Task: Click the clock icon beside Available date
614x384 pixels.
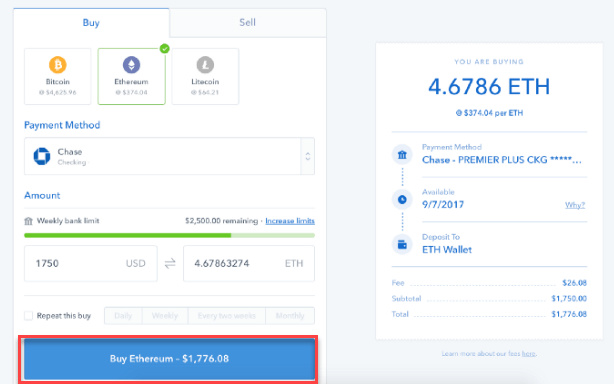Action: [402, 200]
